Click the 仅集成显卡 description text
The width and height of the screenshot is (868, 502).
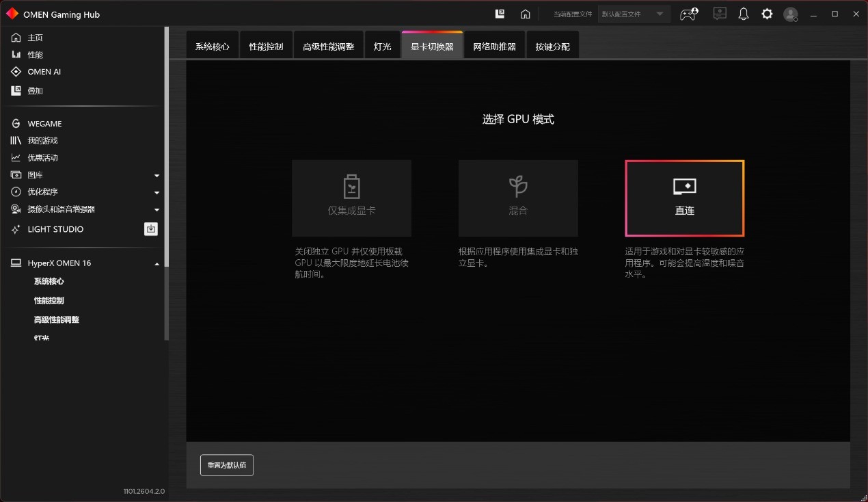(x=352, y=263)
